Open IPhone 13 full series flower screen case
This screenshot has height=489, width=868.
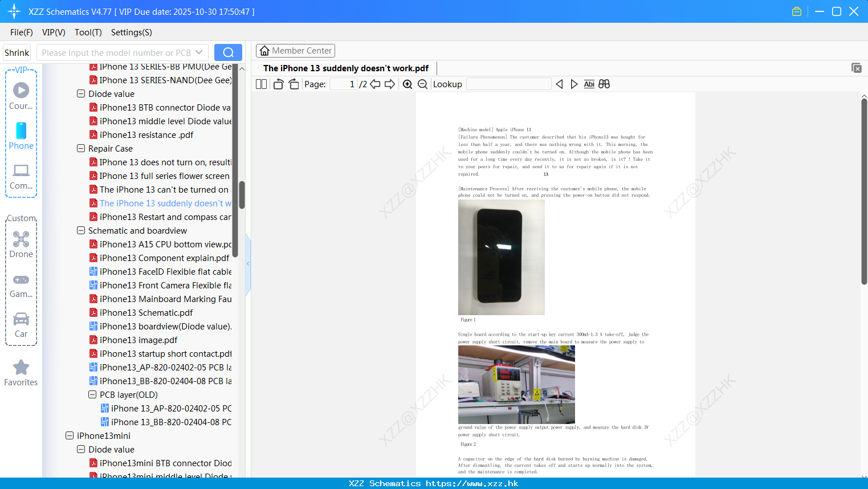click(x=160, y=176)
